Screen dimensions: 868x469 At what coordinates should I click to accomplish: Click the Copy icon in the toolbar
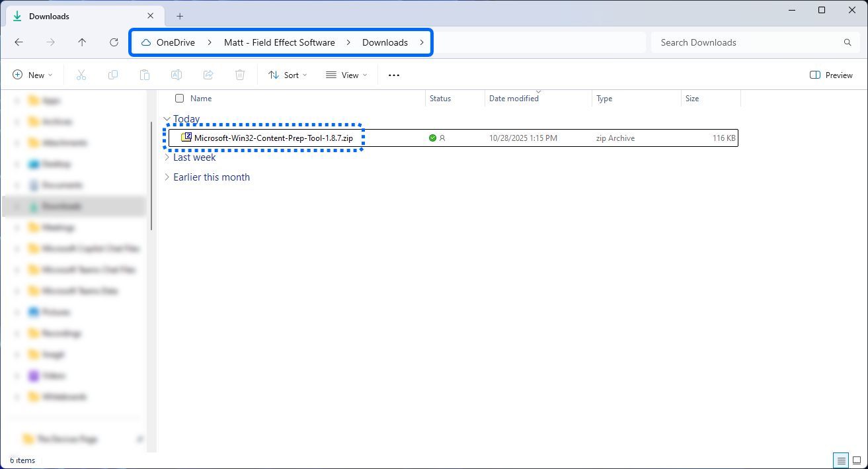point(113,75)
